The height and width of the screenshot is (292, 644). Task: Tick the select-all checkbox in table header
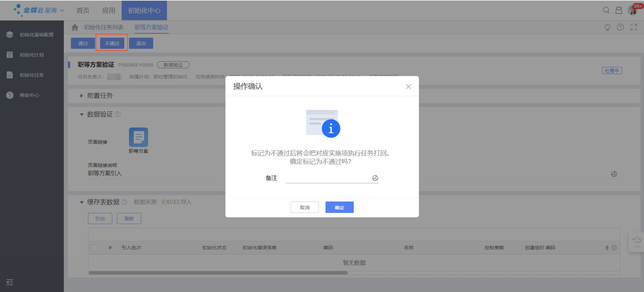click(95, 248)
